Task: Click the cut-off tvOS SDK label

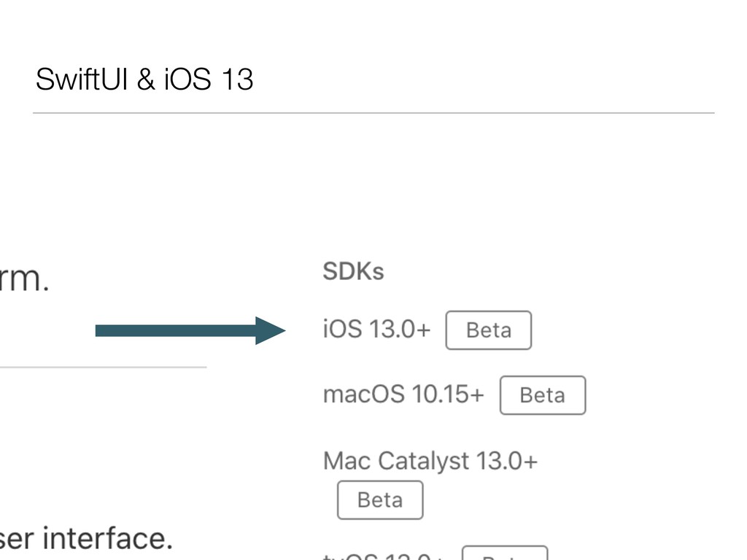Action: (384, 556)
